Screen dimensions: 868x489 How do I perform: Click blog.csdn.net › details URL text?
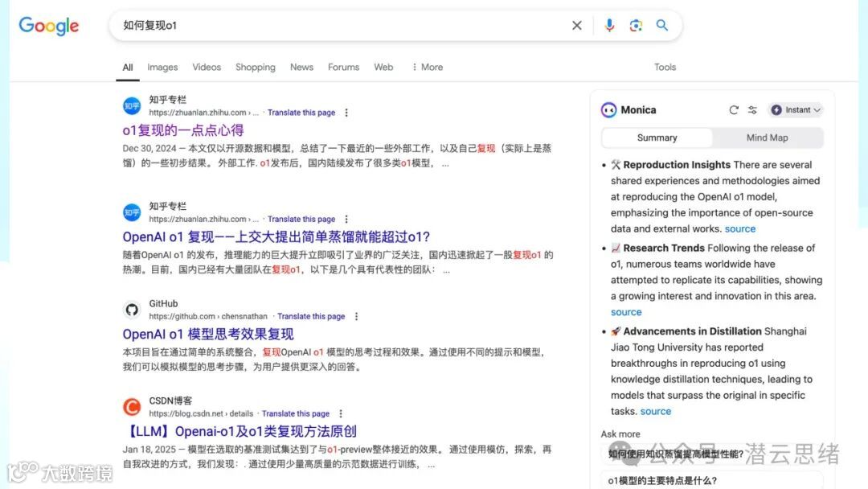pos(201,413)
